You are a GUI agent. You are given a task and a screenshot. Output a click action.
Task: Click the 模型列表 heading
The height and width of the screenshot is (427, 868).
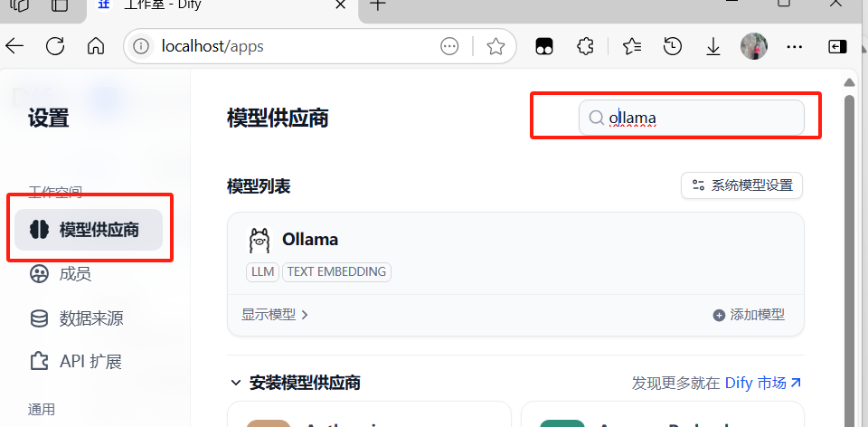259,186
